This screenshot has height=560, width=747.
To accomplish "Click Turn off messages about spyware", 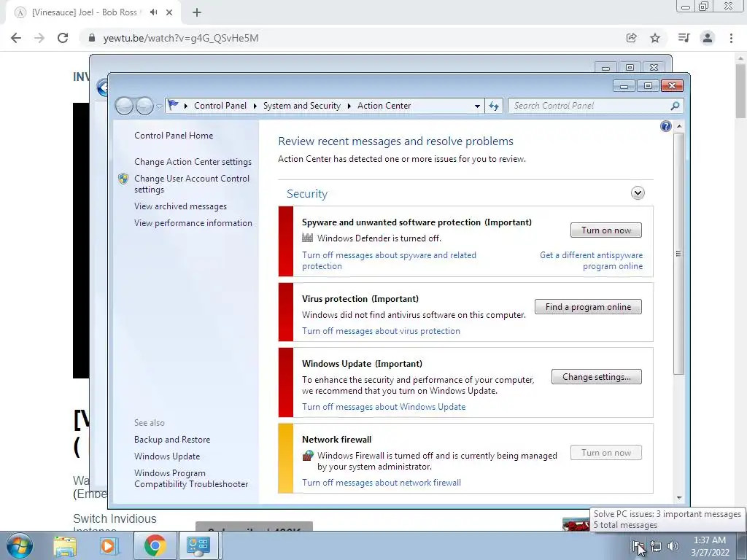I will [x=389, y=260].
